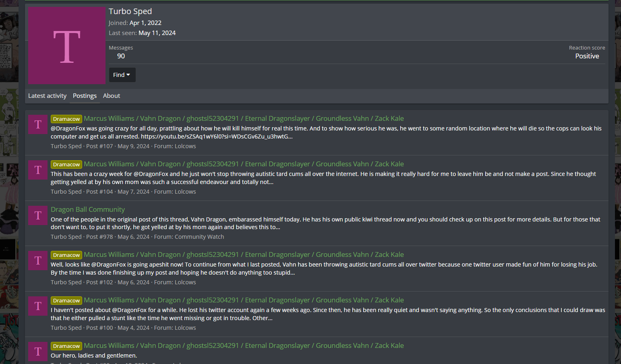Click the small avatar beside Post #102
The width and height of the screenshot is (621, 364).
[x=38, y=261]
